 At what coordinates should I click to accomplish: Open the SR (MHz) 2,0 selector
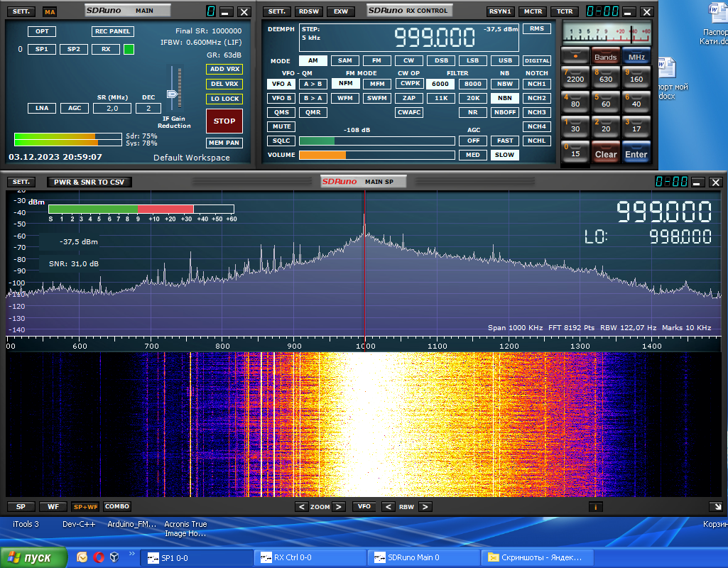[112, 108]
